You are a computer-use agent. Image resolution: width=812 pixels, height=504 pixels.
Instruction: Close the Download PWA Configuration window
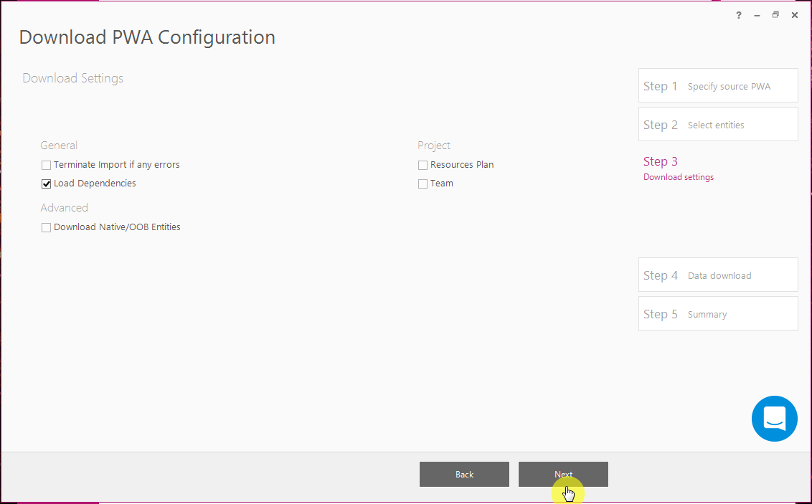pyautogui.click(x=794, y=16)
